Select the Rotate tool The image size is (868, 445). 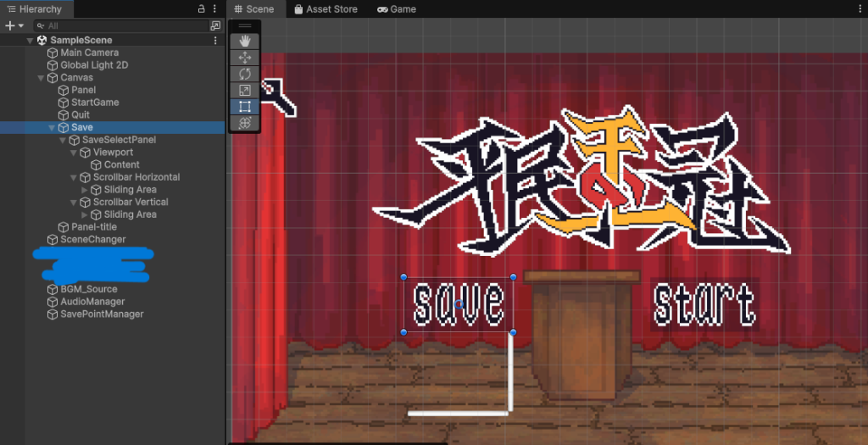pyautogui.click(x=245, y=75)
